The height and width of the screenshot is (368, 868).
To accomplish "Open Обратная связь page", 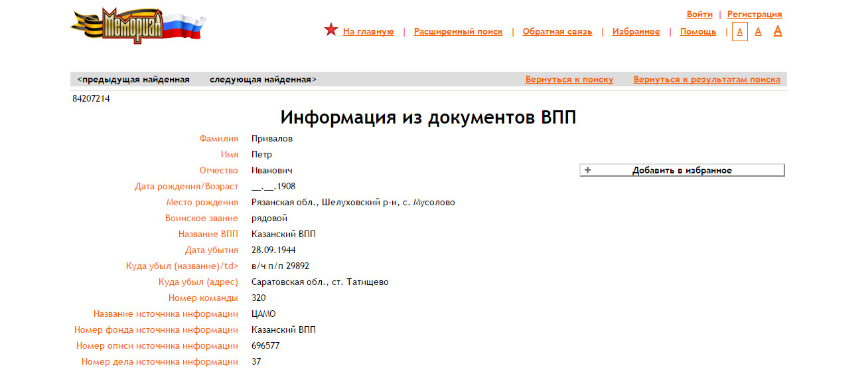I will click(x=557, y=32).
